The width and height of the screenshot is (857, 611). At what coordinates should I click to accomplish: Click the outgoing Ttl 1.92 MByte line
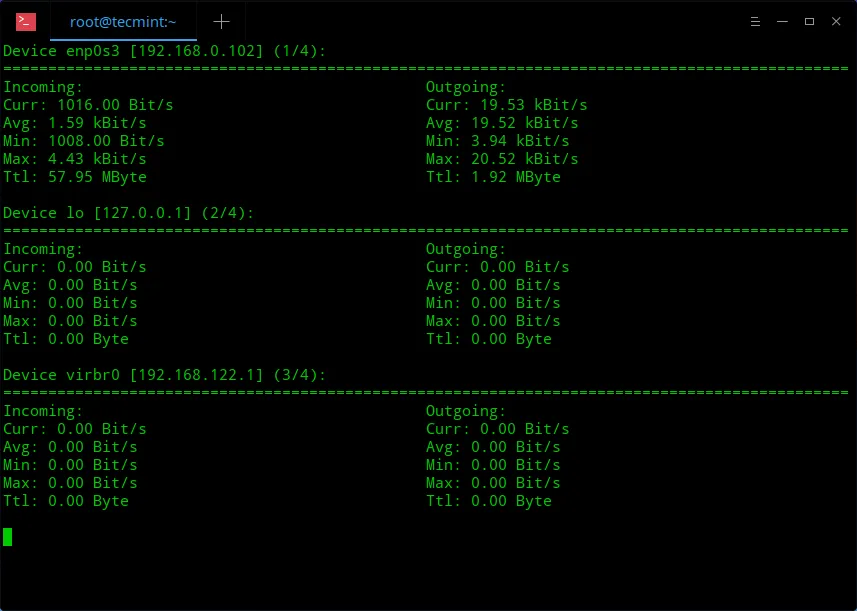(493, 177)
